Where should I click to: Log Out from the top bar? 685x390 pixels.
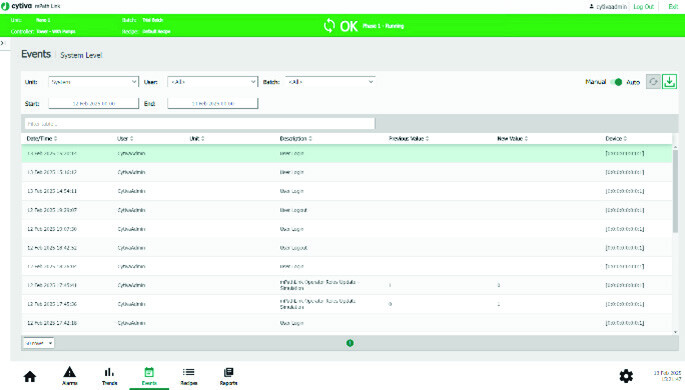pyautogui.click(x=643, y=7)
